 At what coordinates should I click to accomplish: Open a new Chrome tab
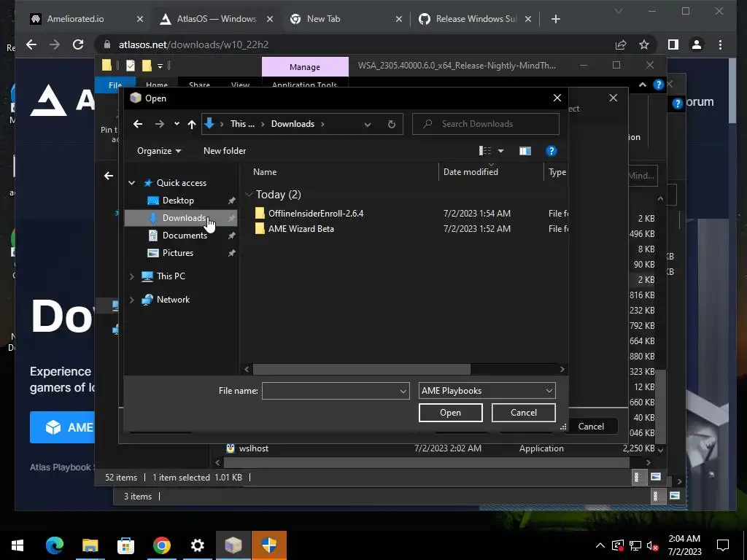click(555, 19)
